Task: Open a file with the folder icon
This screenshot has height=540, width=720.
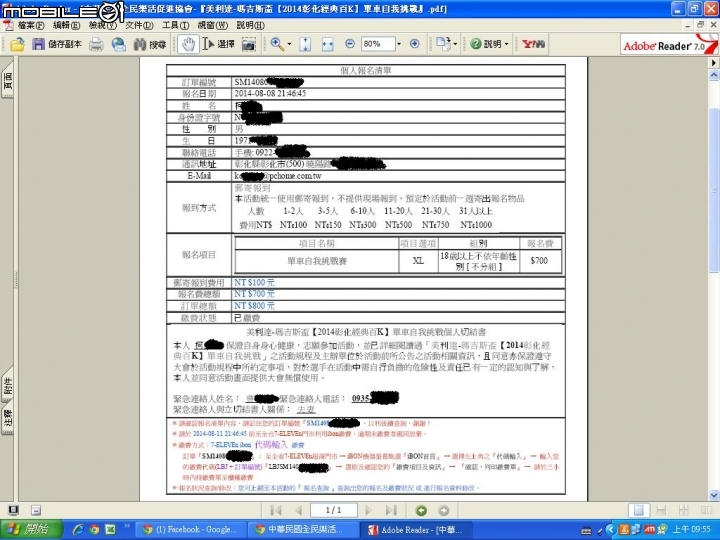Action: tap(17, 44)
